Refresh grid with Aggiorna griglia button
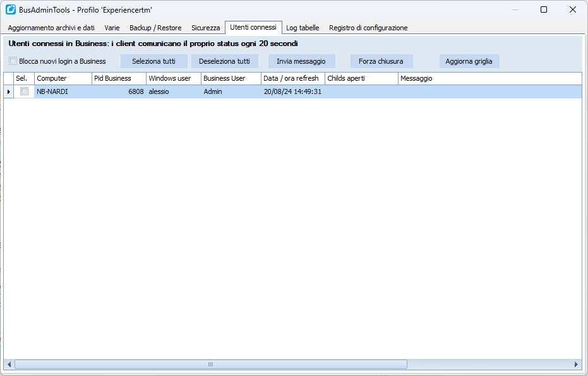588x376 pixels. click(x=469, y=61)
